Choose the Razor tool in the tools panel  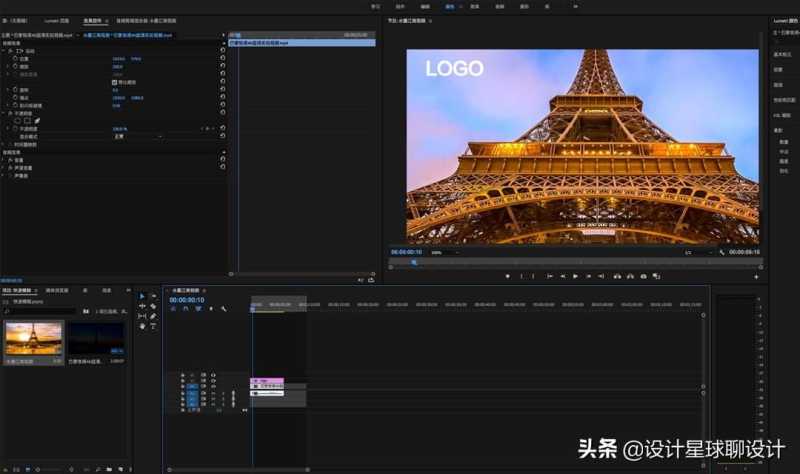coord(152,306)
